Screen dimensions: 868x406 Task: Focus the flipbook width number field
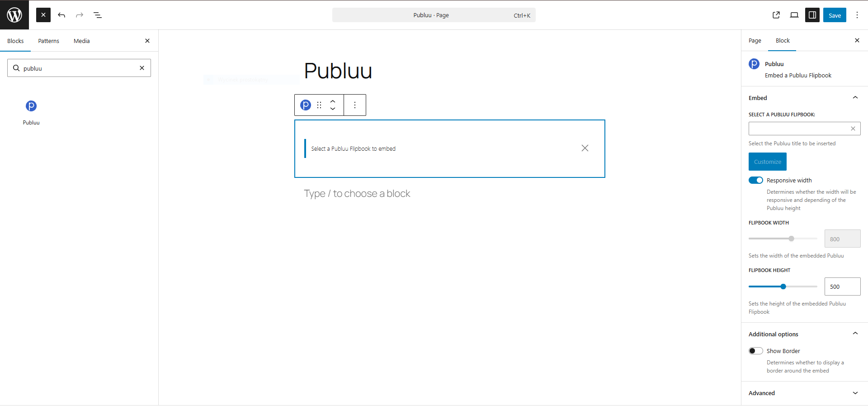pyautogui.click(x=843, y=239)
